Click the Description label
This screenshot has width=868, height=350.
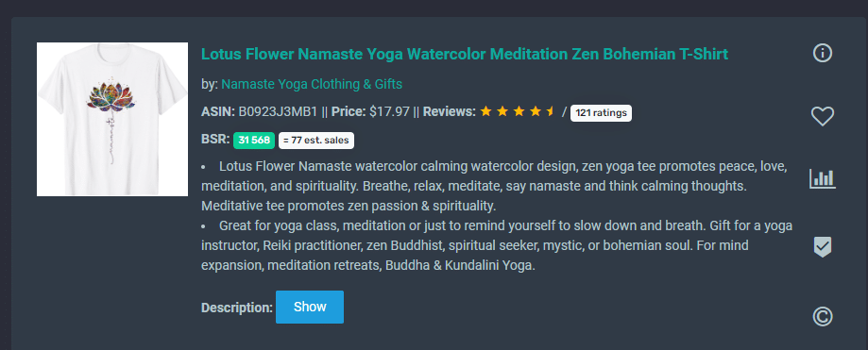pos(237,308)
